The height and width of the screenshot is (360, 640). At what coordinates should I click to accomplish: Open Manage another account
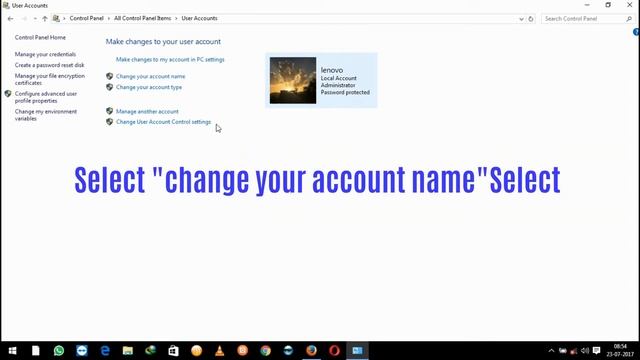click(x=147, y=111)
